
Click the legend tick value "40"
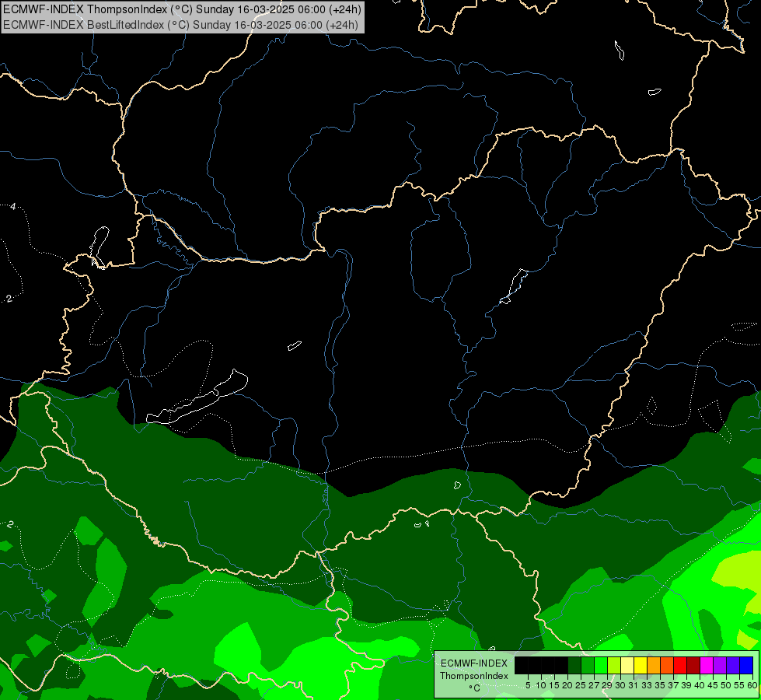tap(700, 685)
